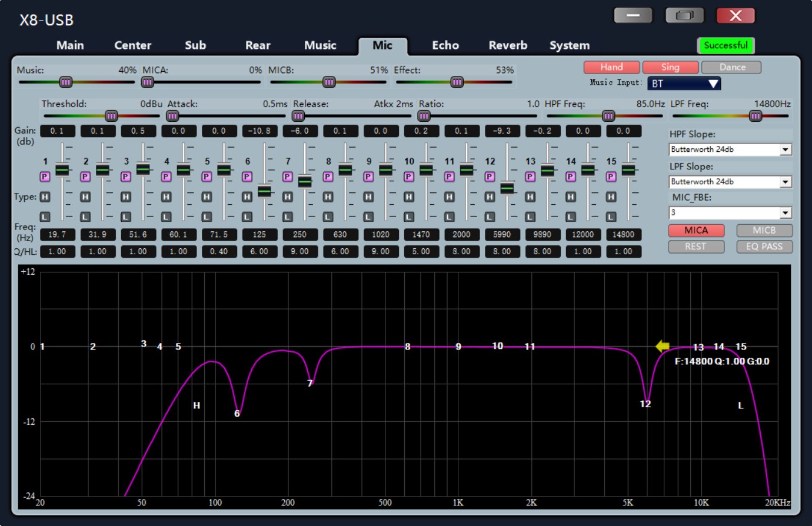Select high-shelf H type for band 1
Viewport: 812px width, 526px height.
pyautogui.click(x=45, y=197)
